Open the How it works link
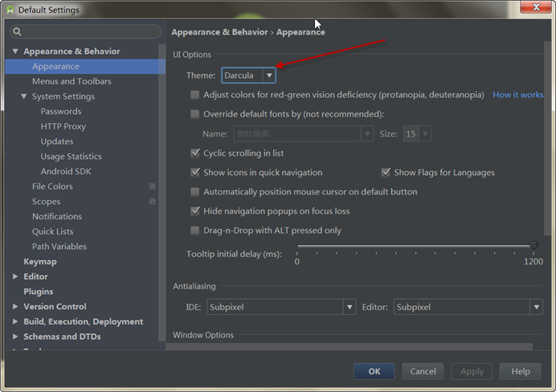Image resolution: width=556 pixels, height=392 pixels. click(517, 95)
